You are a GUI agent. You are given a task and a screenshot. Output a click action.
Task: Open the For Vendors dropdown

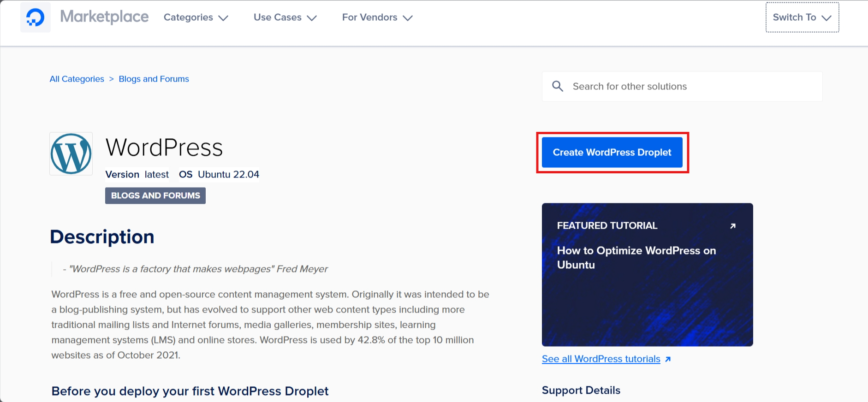pos(377,18)
